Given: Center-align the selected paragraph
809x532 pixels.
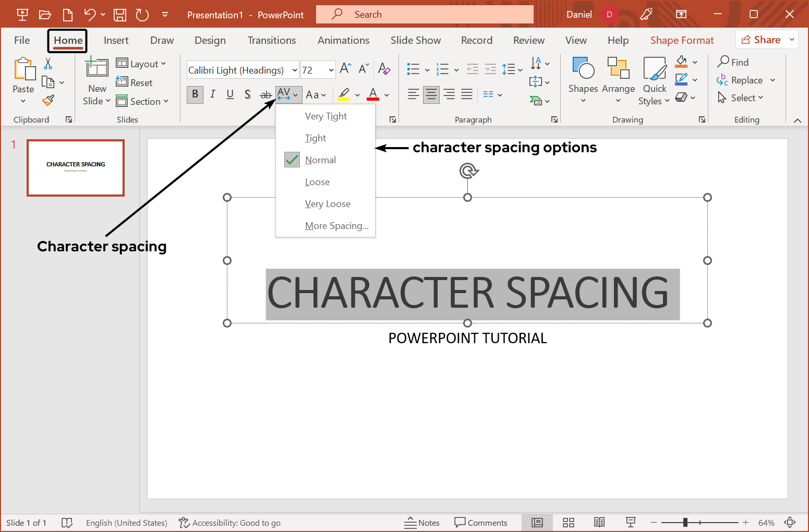Looking at the screenshot, I should pyautogui.click(x=431, y=94).
